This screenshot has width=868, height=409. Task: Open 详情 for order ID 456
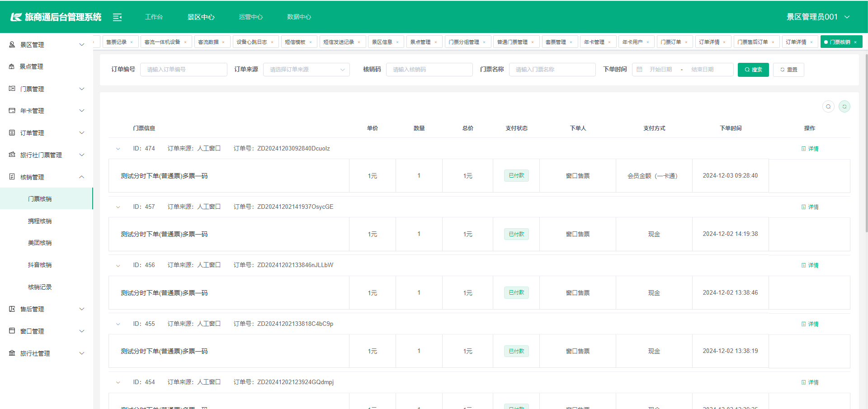click(810, 265)
